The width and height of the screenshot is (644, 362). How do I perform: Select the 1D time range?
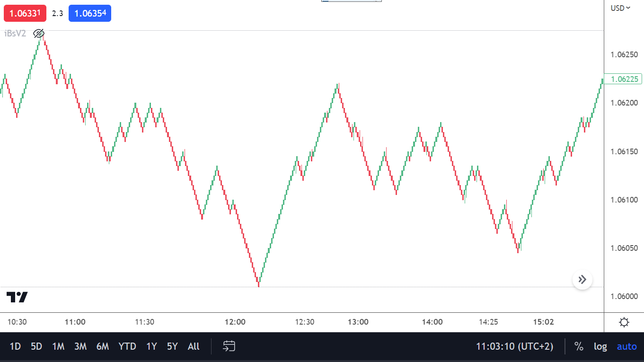tap(15, 346)
